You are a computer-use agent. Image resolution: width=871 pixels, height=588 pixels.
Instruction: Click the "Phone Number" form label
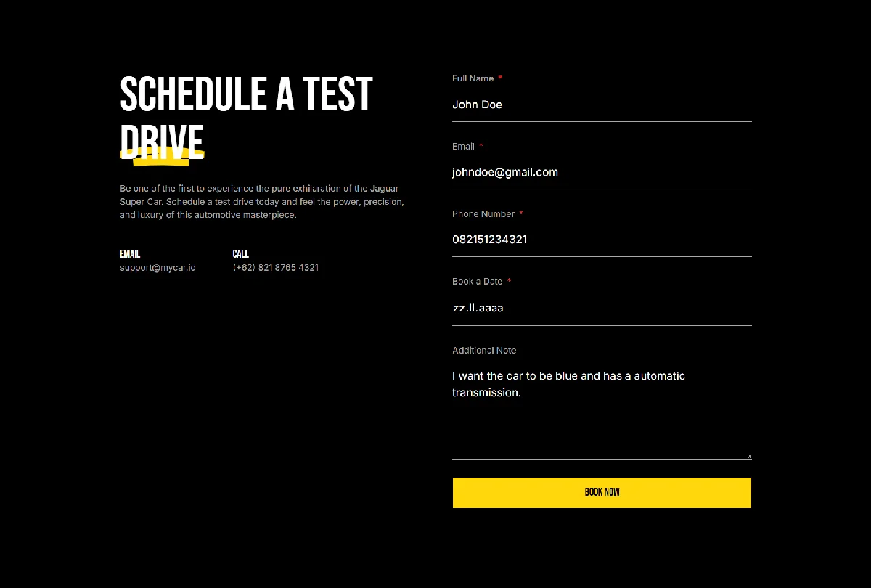[483, 214]
